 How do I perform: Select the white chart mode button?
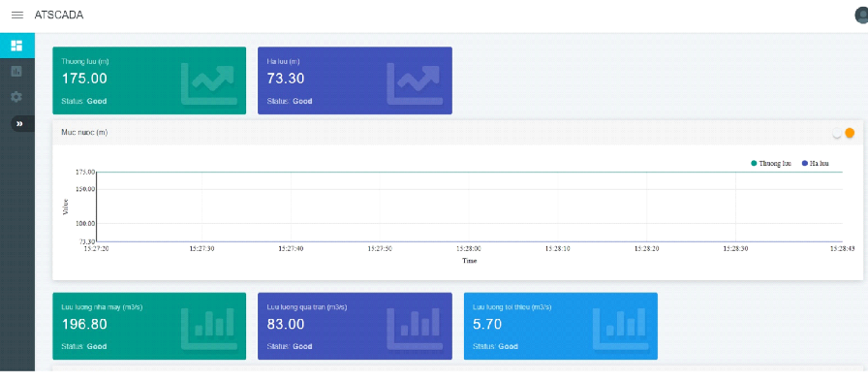(837, 133)
